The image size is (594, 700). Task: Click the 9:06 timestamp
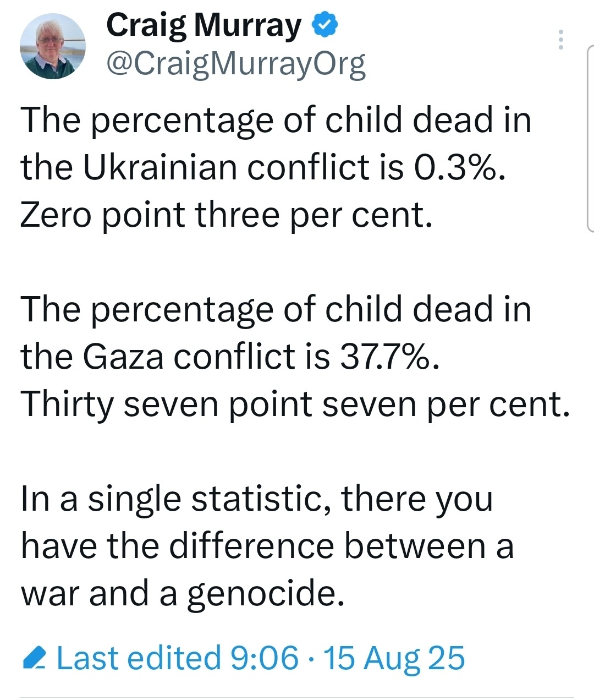pyautogui.click(x=265, y=658)
